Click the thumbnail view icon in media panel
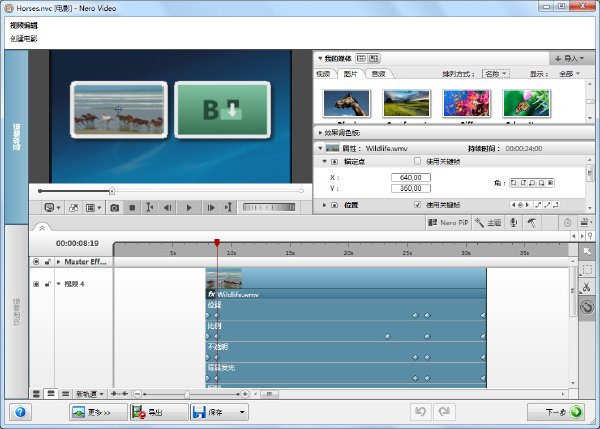Image resolution: width=600 pixels, height=429 pixels. [361, 58]
